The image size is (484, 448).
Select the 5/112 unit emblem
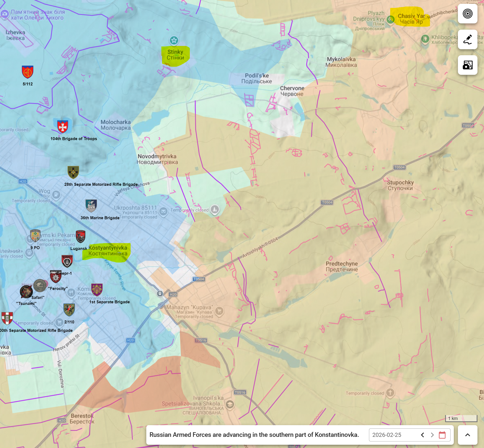point(27,72)
